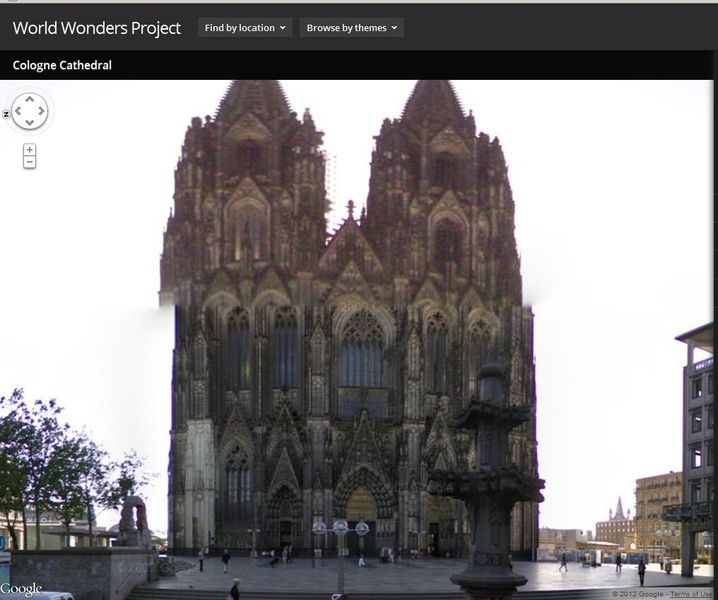The height and width of the screenshot is (600, 718).
Task: Open the World Wonders Project home link
Action: click(x=97, y=28)
